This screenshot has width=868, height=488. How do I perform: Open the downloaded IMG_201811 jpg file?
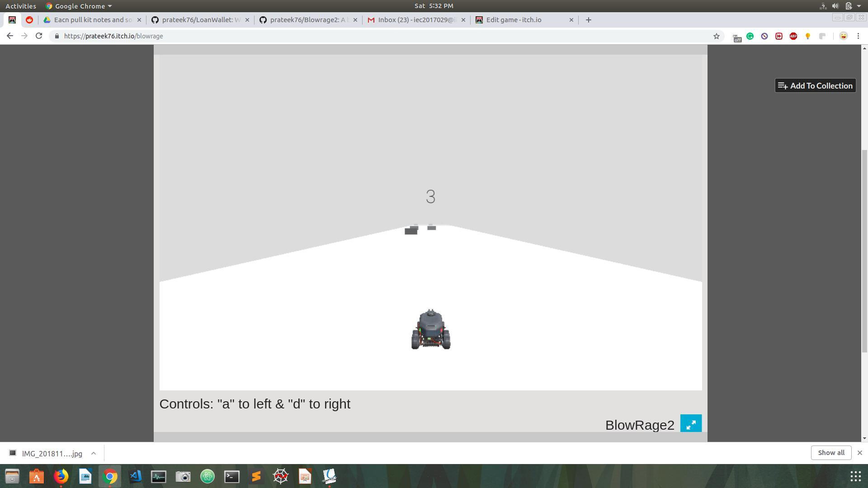(x=47, y=453)
